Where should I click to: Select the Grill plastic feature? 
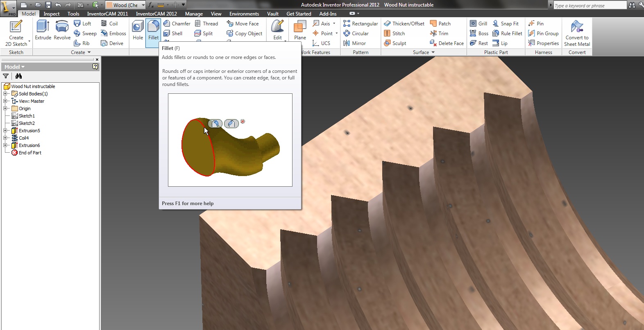[478, 24]
